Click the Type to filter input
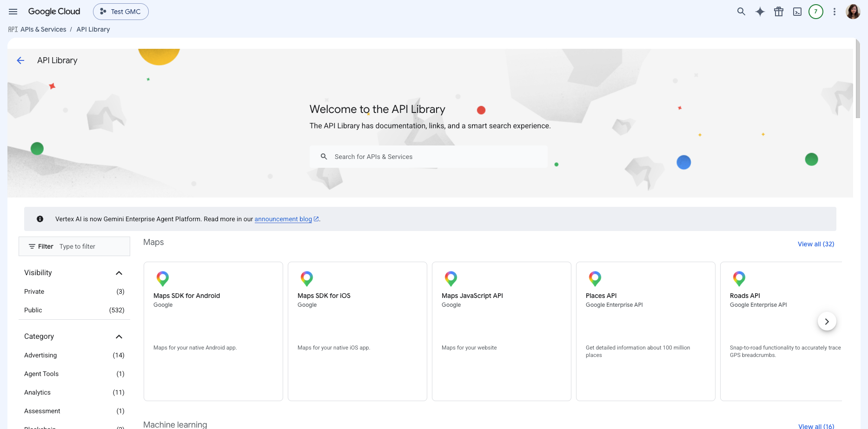Screen dimensions: 868x429 click(x=93, y=246)
